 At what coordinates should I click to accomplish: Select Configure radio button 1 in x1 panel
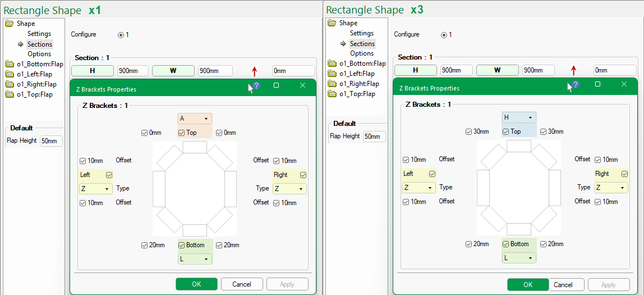click(121, 35)
